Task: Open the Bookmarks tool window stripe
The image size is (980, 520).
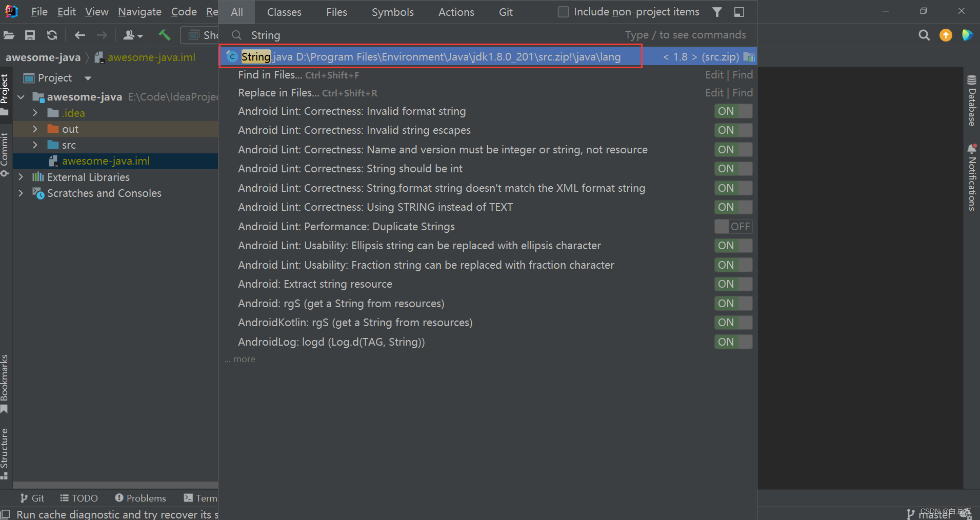Action: [5, 384]
